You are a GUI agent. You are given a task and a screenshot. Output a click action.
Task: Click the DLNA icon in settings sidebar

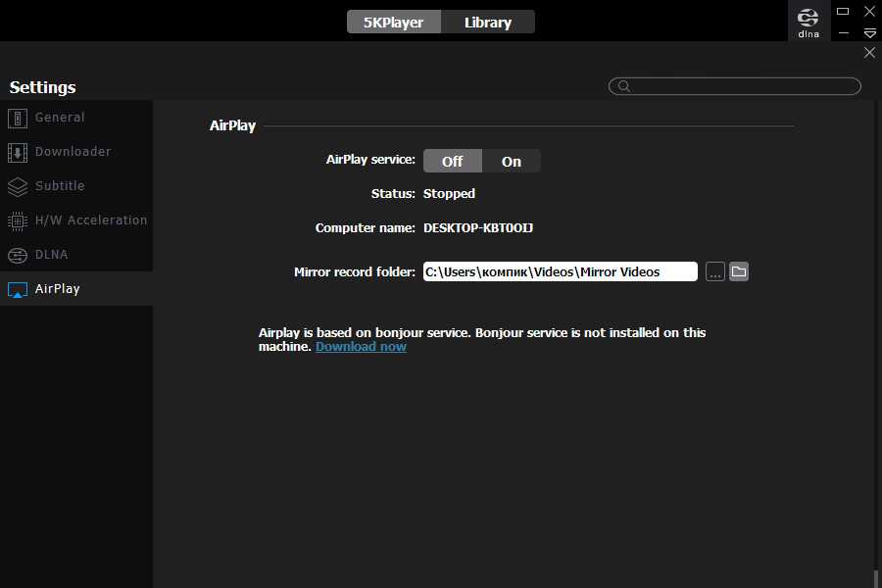(x=18, y=255)
